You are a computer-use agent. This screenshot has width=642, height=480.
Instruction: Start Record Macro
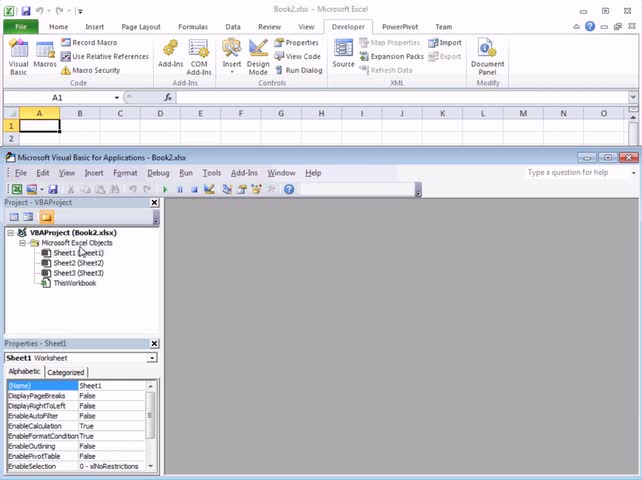(x=89, y=43)
